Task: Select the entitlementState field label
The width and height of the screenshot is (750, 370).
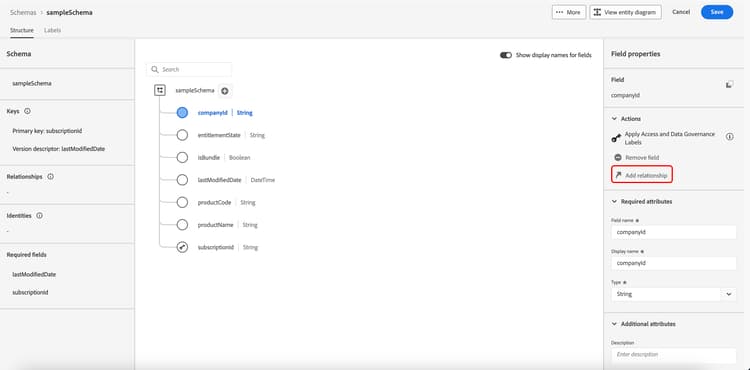Action: coord(219,135)
